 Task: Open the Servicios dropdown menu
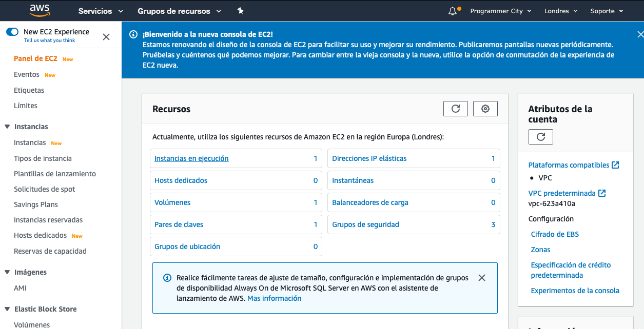point(101,11)
